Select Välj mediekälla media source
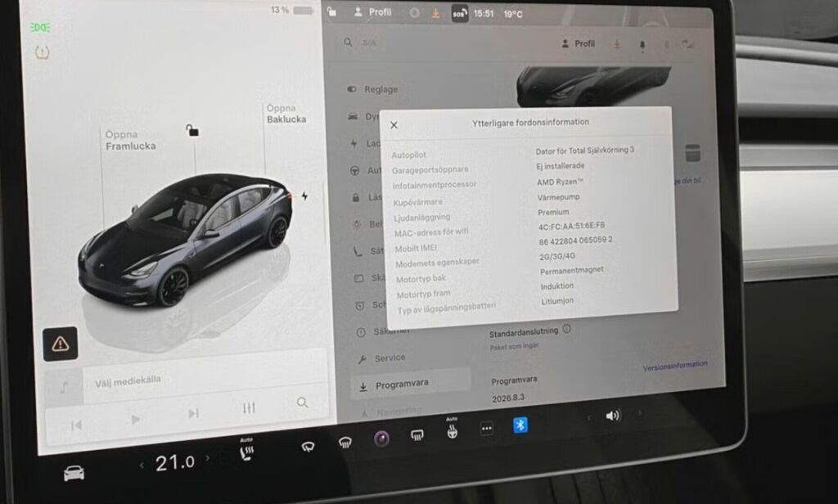The width and height of the screenshot is (838, 504). tap(128, 381)
